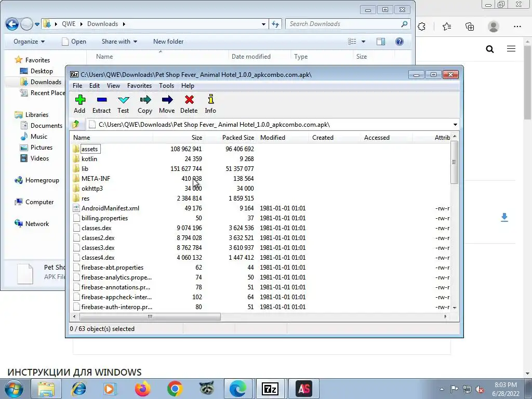The image size is (532, 399).
Task: Select the res folder in archive
Action: (86, 198)
